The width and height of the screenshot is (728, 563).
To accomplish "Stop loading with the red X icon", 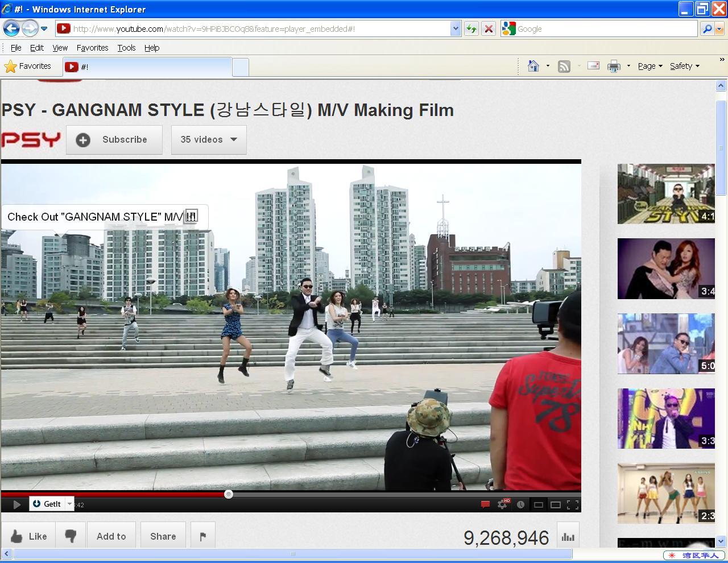I will [489, 28].
